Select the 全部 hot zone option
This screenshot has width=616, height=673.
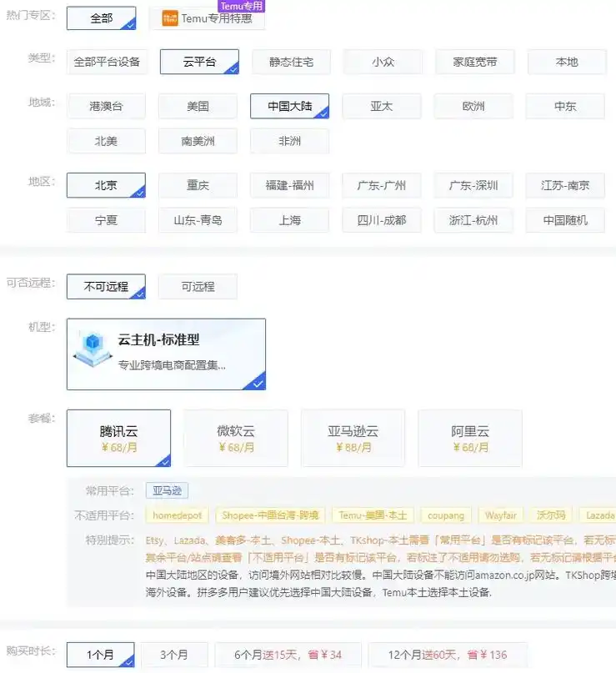[x=101, y=18]
